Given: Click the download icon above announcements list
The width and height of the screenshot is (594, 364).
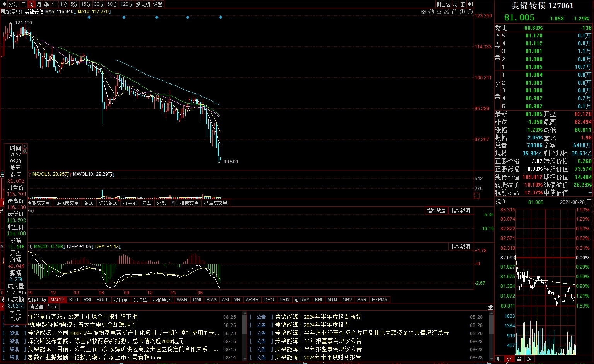Looking at the screenshot, I should (x=490, y=307).
